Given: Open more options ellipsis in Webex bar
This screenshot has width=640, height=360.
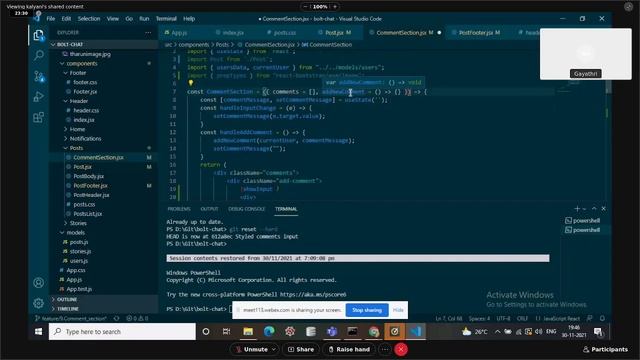Looking at the screenshot, I should [384, 349].
